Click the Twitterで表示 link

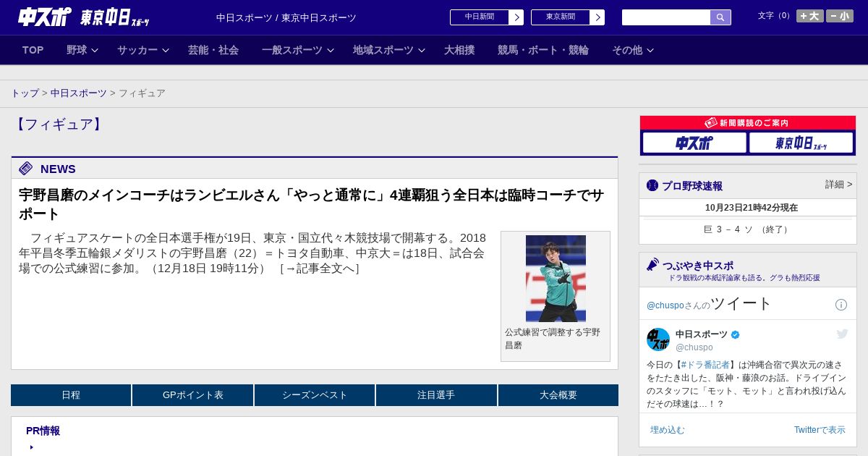(820, 430)
